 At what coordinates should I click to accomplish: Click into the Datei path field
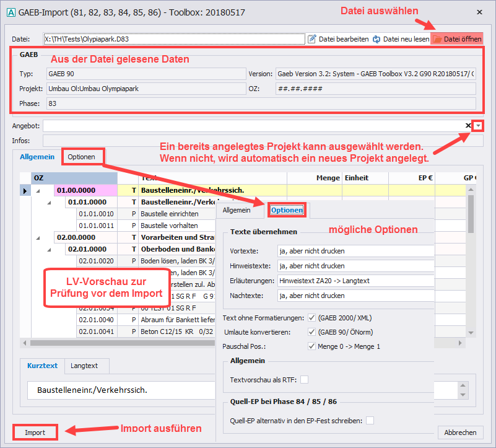tap(173, 39)
